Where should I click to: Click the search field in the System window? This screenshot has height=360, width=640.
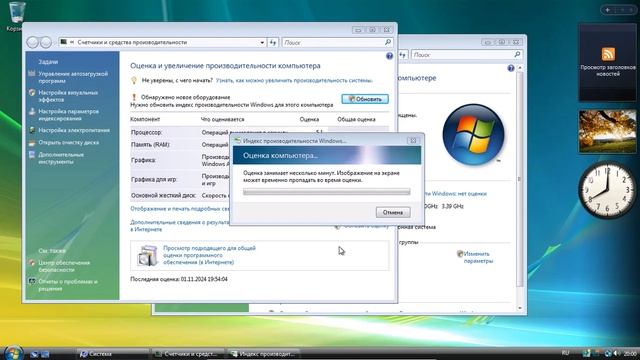pyautogui.click(x=462, y=54)
